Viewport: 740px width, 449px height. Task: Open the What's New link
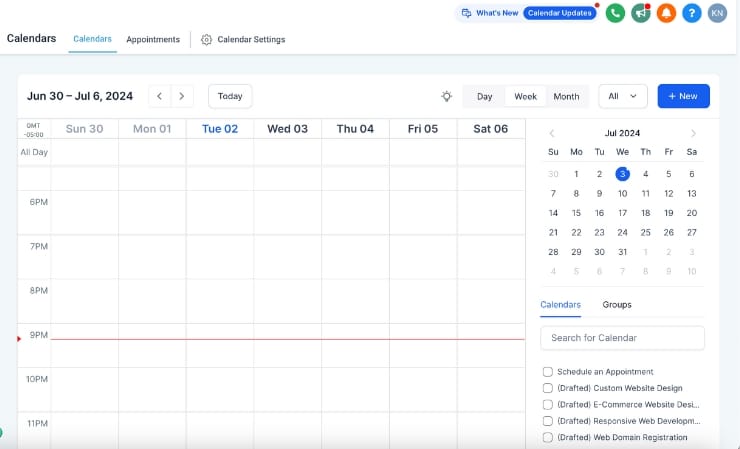[497, 13]
